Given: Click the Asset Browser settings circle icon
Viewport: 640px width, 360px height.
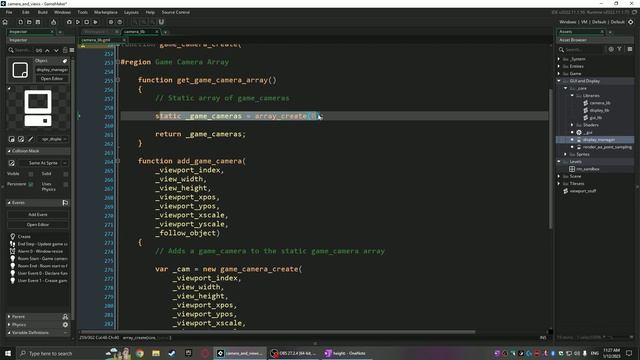Looking at the screenshot, I should tap(611, 49).
